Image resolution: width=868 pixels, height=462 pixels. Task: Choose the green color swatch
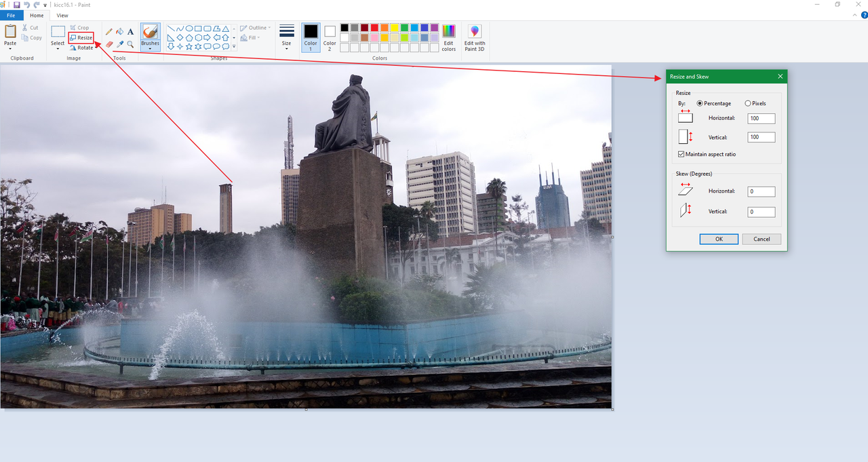(x=404, y=28)
